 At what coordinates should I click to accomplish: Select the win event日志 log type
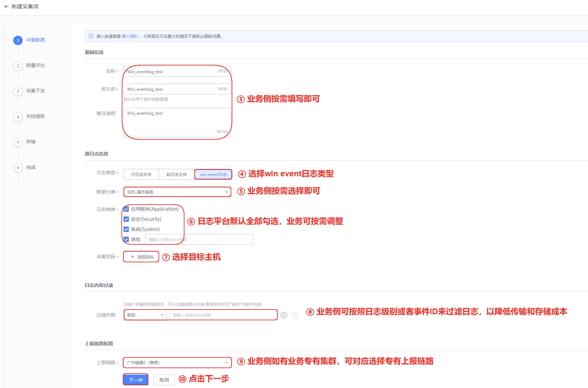coord(213,174)
